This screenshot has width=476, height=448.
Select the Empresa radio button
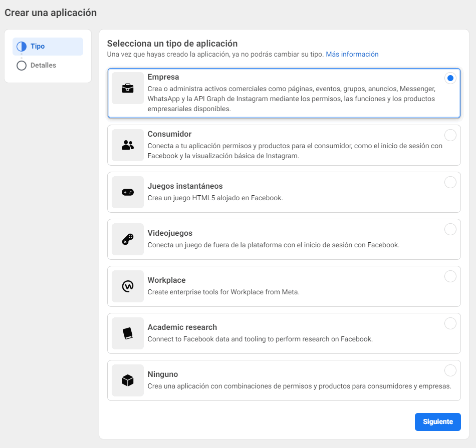click(x=450, y=78)
